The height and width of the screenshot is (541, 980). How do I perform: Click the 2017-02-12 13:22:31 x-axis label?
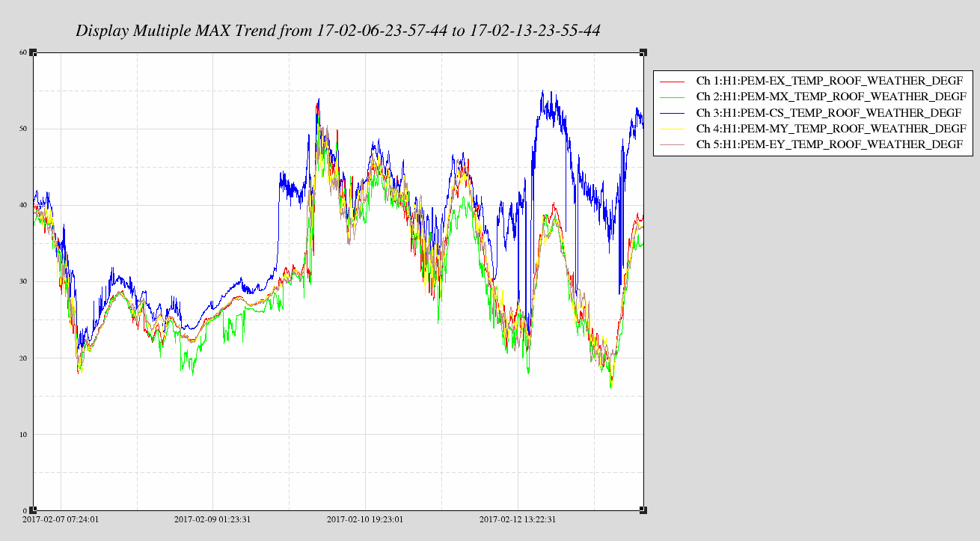click(518, 519)
